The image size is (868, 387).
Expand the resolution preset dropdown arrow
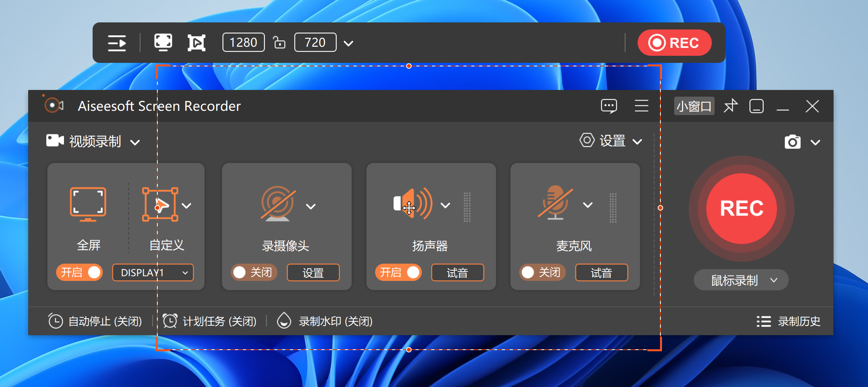pyautogui.click(x=348, y=43)
